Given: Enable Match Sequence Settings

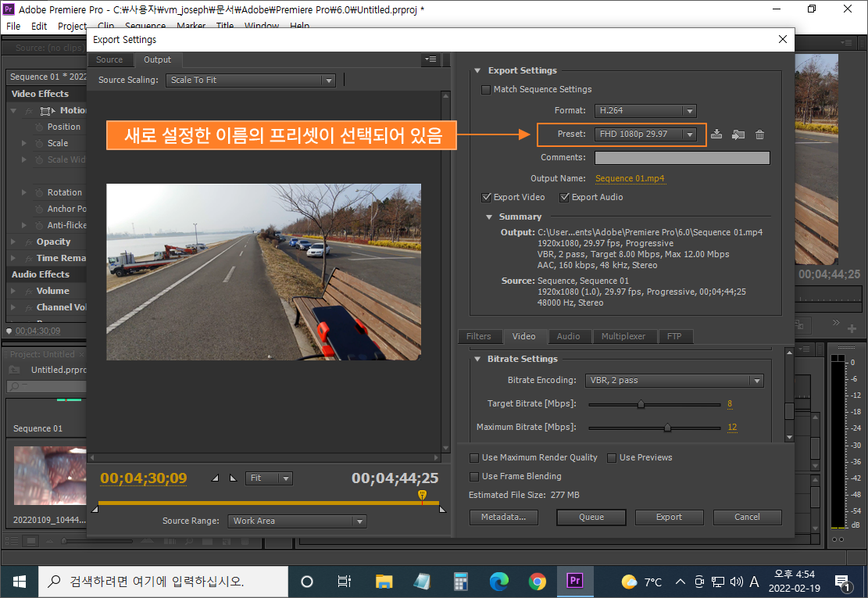Looking at the screenshot, I should click(486, 90).
